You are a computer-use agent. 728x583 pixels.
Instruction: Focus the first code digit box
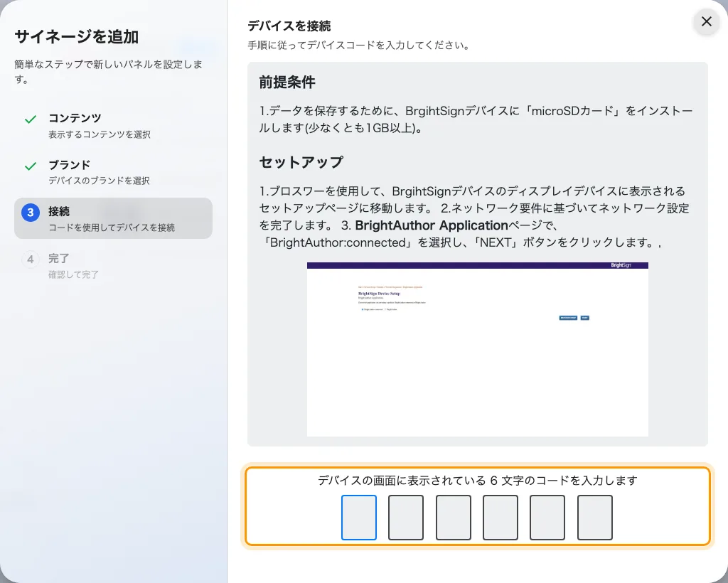(359, 517)
